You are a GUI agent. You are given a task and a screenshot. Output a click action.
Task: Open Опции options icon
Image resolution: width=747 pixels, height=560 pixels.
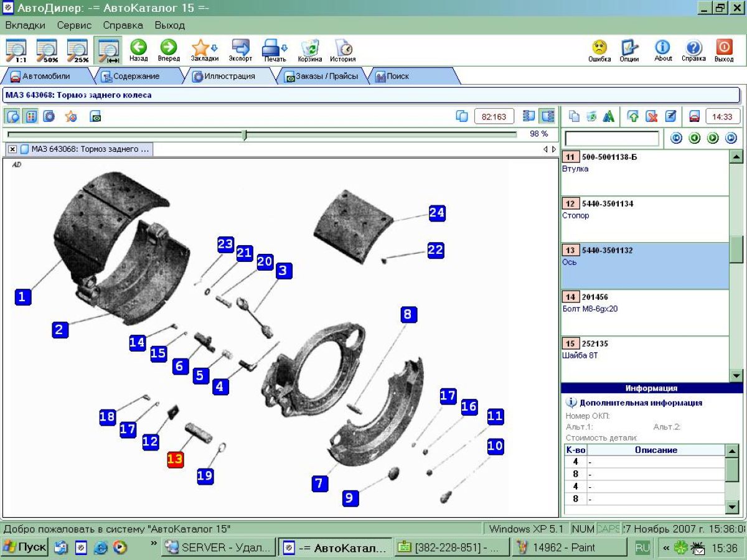(629, 50)
